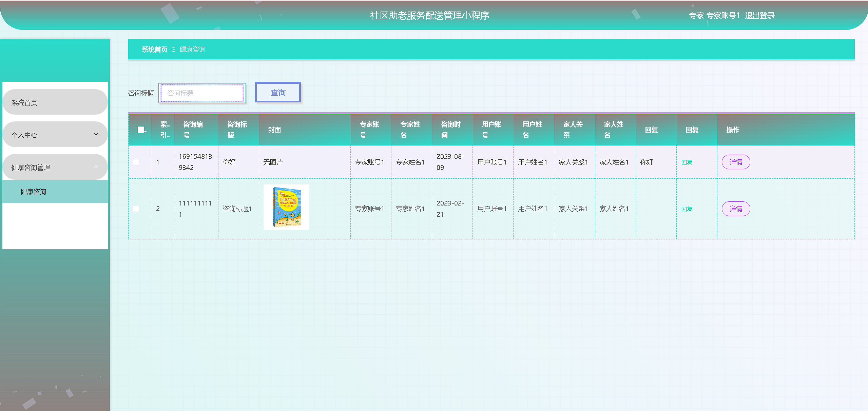
Task: Check the checkbox for row 2
Action: (136, 209)
